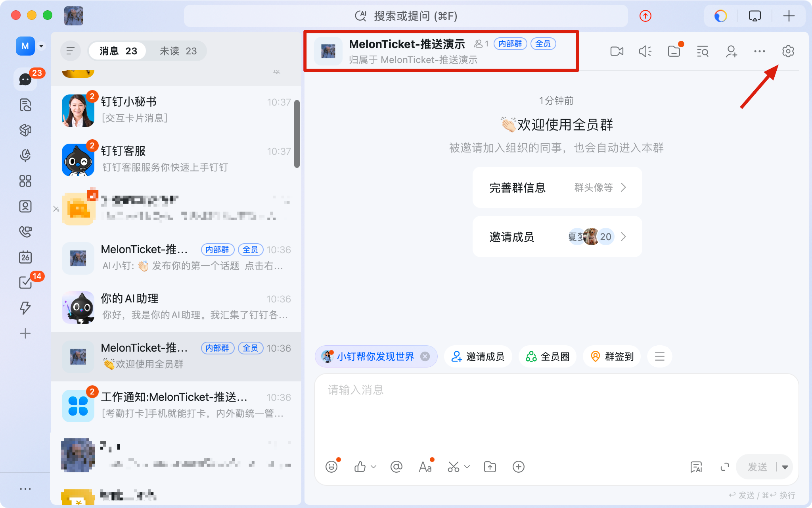This screenshot has width=812, height=508.
Task: Open group settings gear icon
Action: pyautogui.click(x=788, y=51)
